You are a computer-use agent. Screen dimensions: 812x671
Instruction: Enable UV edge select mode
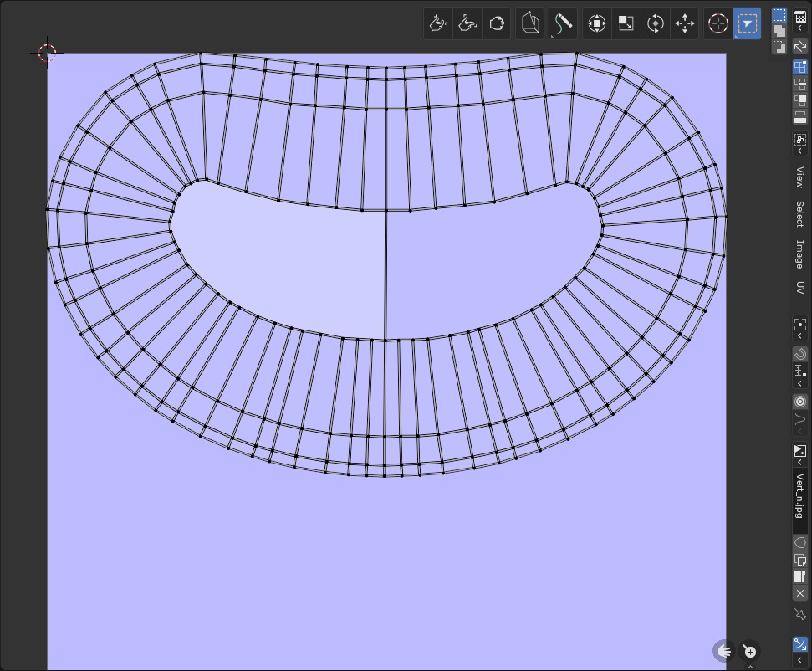(800, 84)
